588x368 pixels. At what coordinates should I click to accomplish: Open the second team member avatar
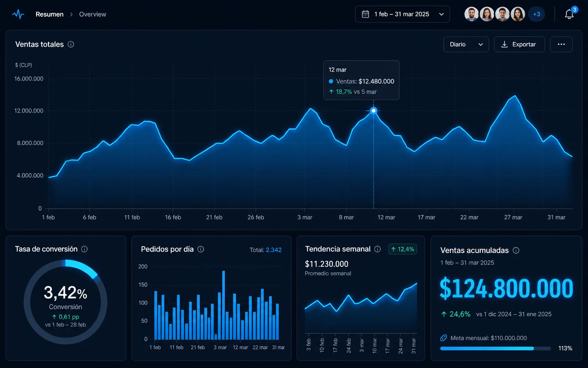(x=487, y=14)
